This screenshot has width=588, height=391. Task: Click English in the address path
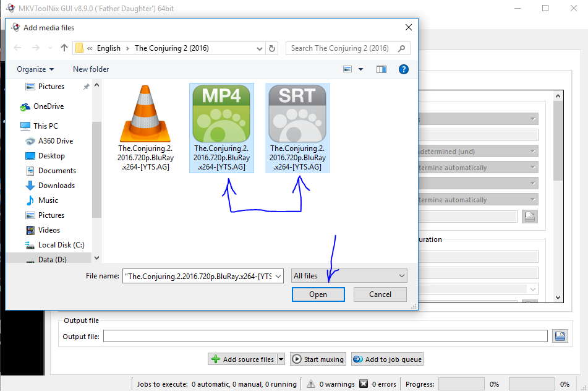[109, 48]
